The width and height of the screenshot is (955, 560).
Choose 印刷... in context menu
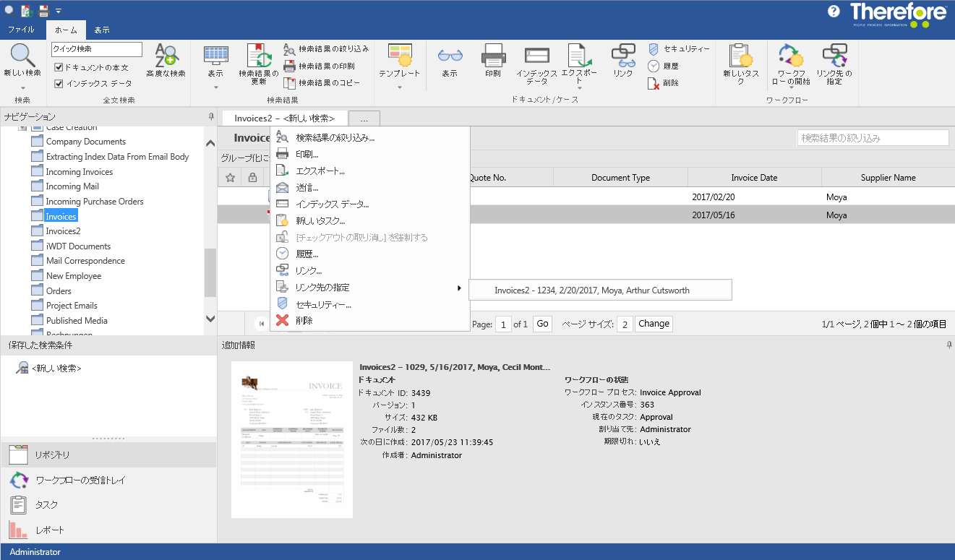tap(370, 154)
